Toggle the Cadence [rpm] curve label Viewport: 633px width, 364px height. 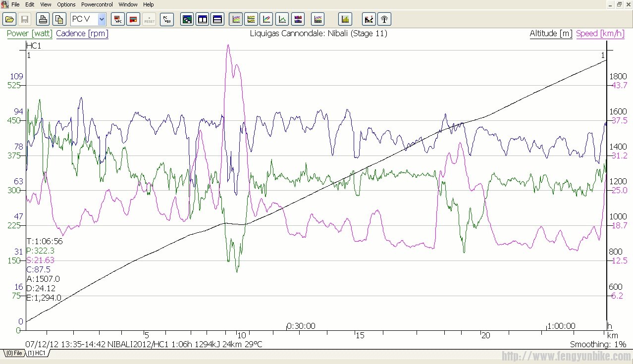point(82,34)
